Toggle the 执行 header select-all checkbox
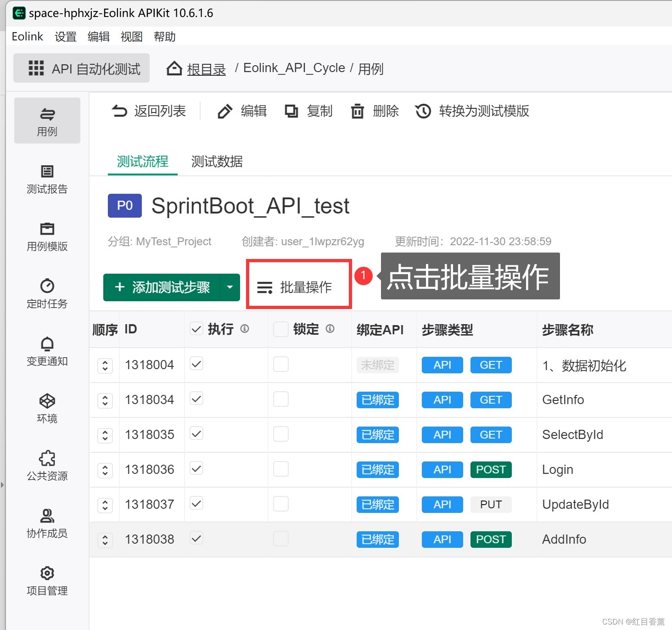Viewport: 672px width, 630px height. tap(196, 329)
